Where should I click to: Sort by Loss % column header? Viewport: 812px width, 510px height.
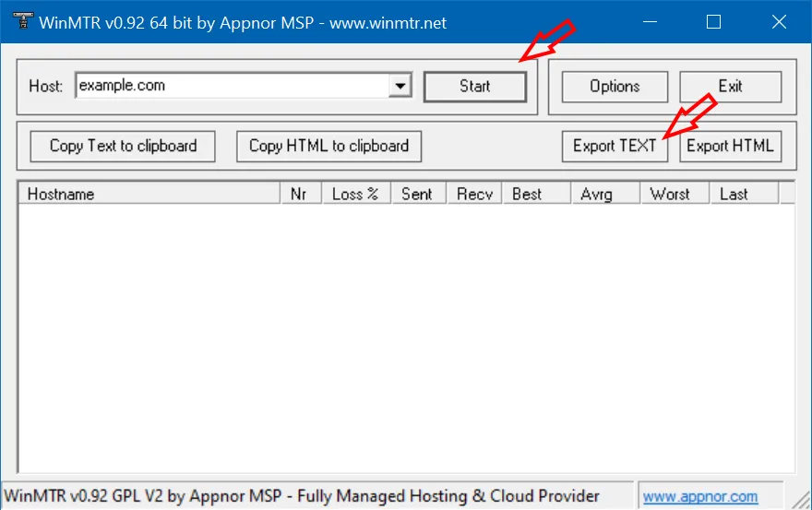356,195
